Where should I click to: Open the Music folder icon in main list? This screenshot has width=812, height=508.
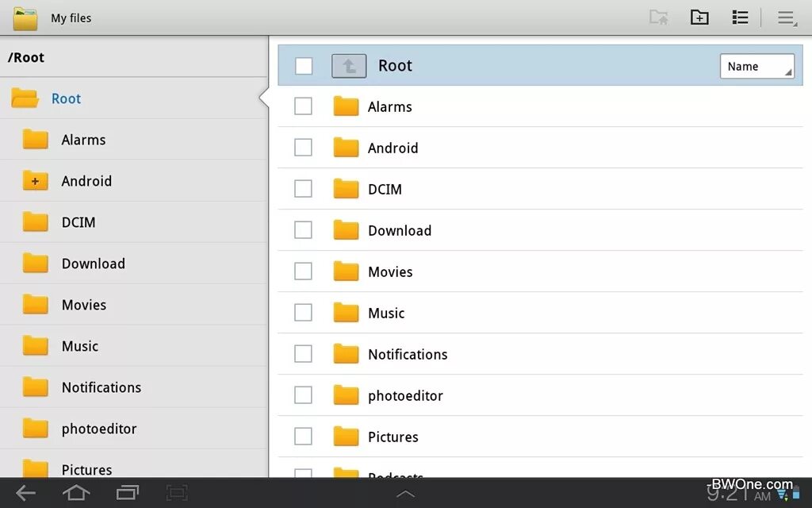pyautogui.click(x=346, y=313)
